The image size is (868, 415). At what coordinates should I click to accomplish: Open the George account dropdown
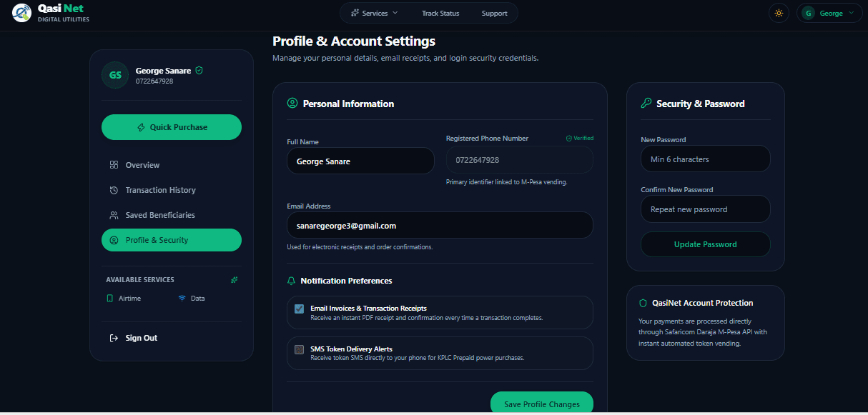pyautogui.click(x=829, y=13)
